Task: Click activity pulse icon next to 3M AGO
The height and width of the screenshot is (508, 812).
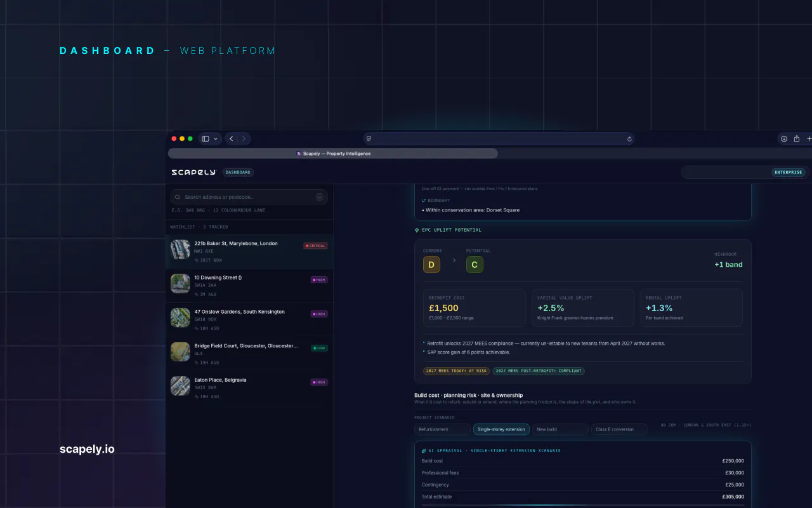Action: point(197,294)
